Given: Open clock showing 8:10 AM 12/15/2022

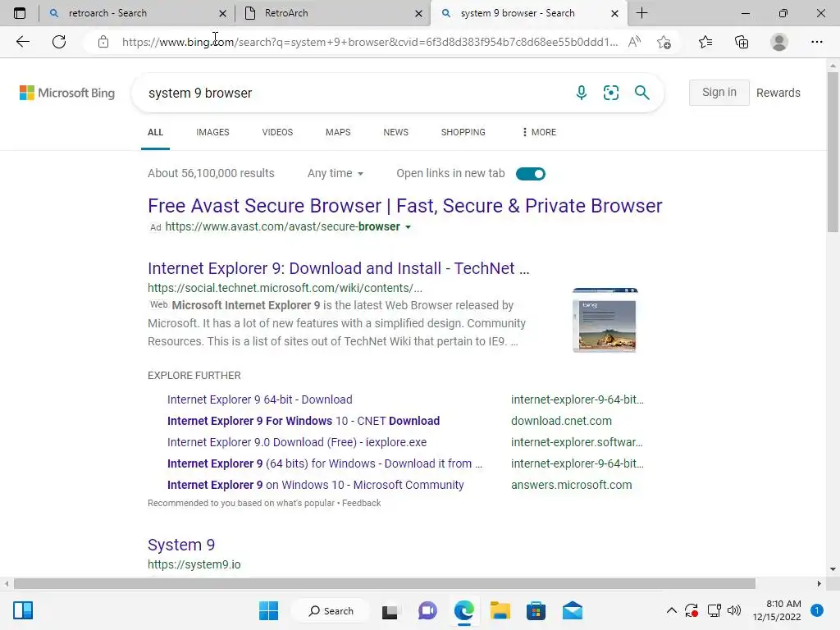Looking at the screenshot, I should click(x=777, y=610).
